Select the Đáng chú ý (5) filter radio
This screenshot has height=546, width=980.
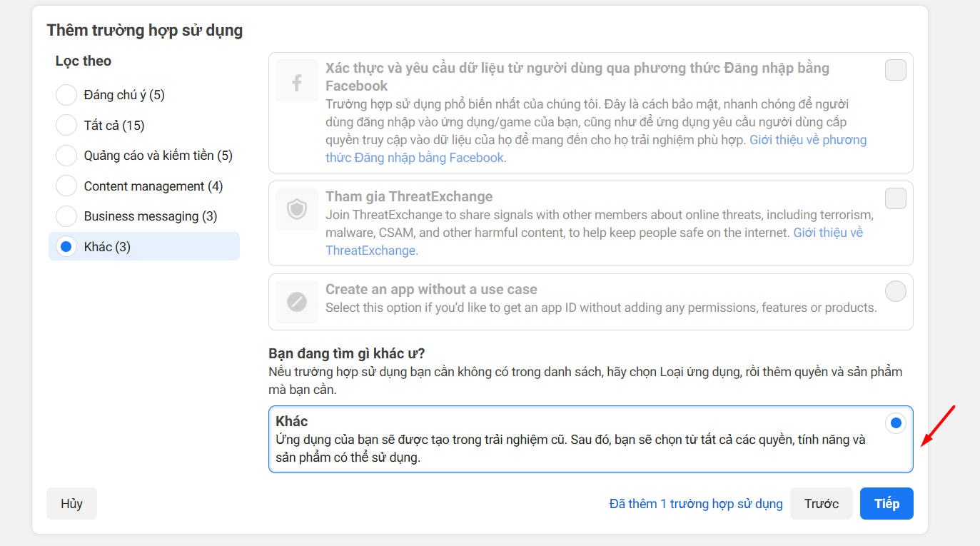click(x=66, y=95)
